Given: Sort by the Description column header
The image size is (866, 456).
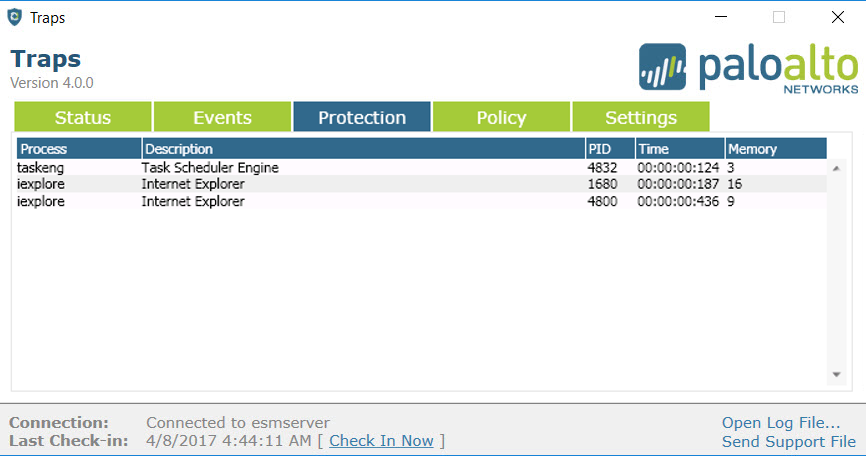Looking at the screenshot, I should pyautogui.click(x=363, y=149).
